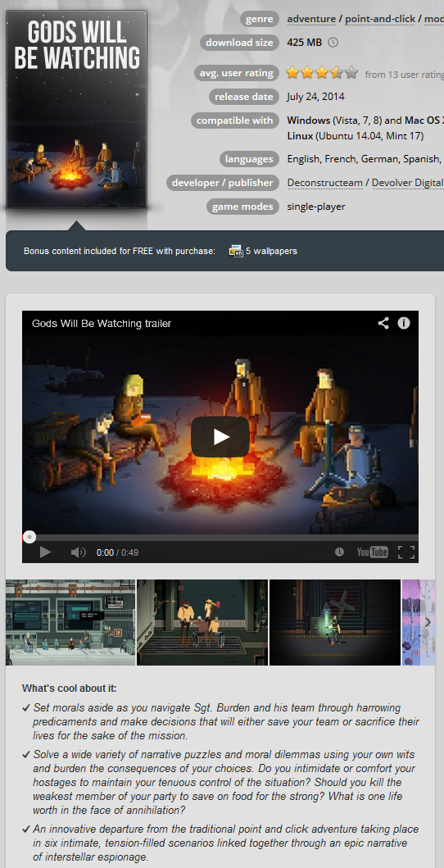
Task: Click the average user rating stars
Action: click(322, 72)
